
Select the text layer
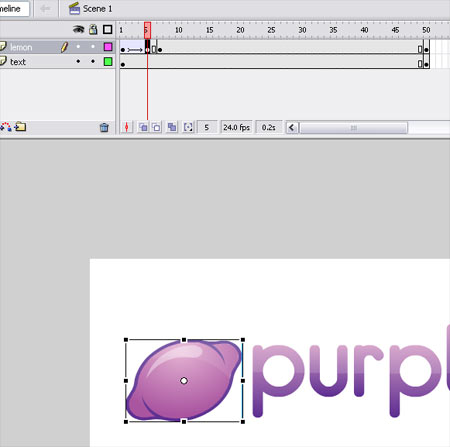tap(58, 62)
